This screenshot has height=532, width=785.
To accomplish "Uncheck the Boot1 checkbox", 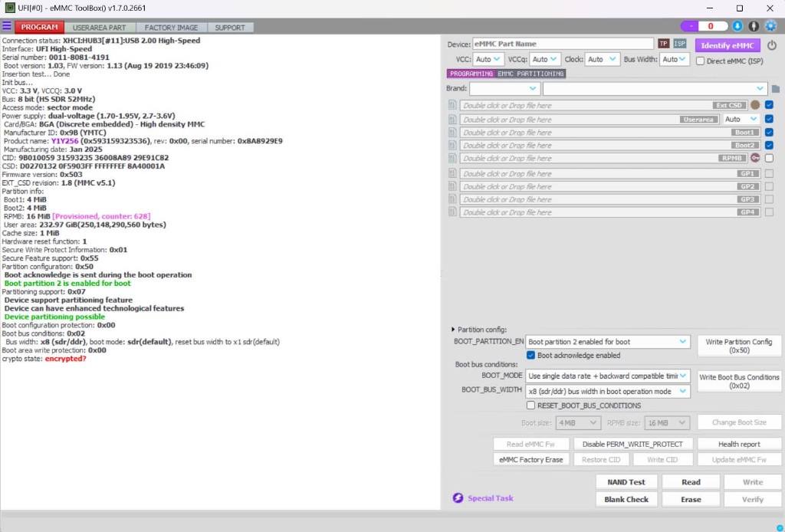I will tap(769, 132).
